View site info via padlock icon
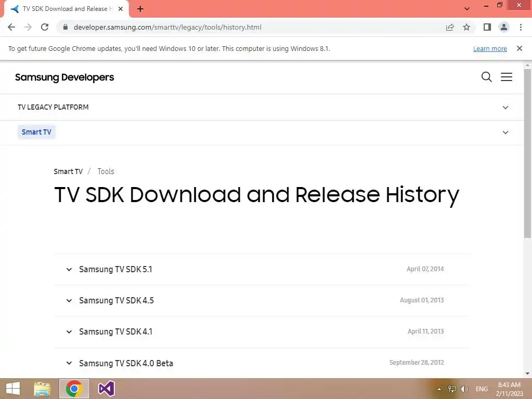This screenshot has height=399, width=532. coord(65,27)
